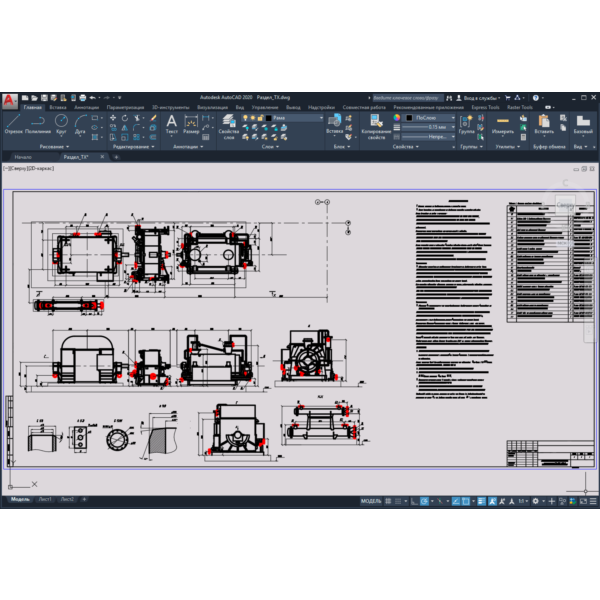Click black layer color swatch beside Рама
The width and height of the screenshot is (600, 600).
coord(269,118)
